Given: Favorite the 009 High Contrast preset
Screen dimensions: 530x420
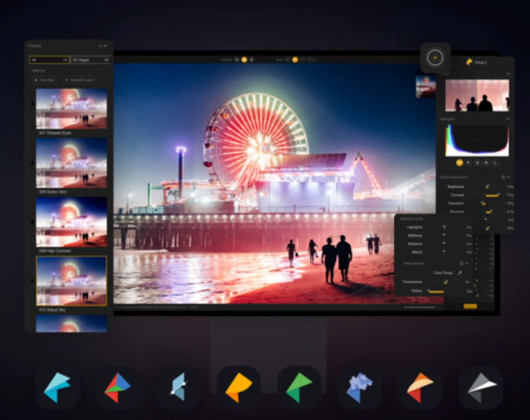Looking at the screenshot, I should tap(33, 222).
